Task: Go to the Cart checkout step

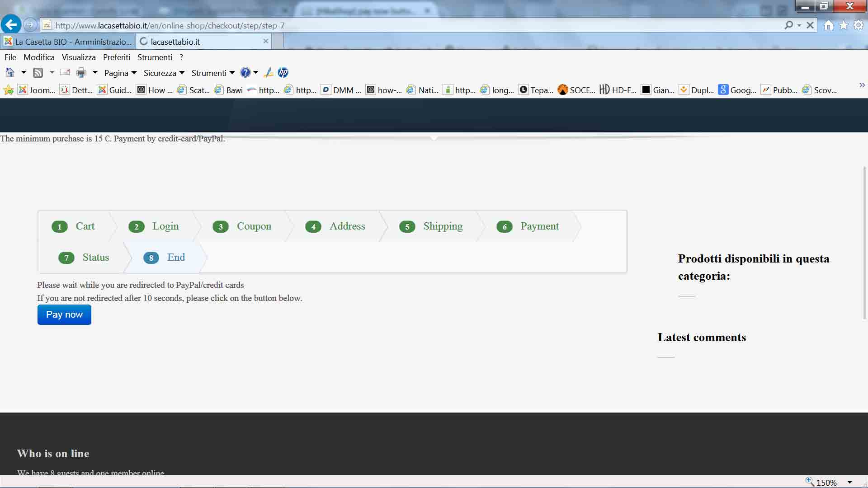Action: 85,226
